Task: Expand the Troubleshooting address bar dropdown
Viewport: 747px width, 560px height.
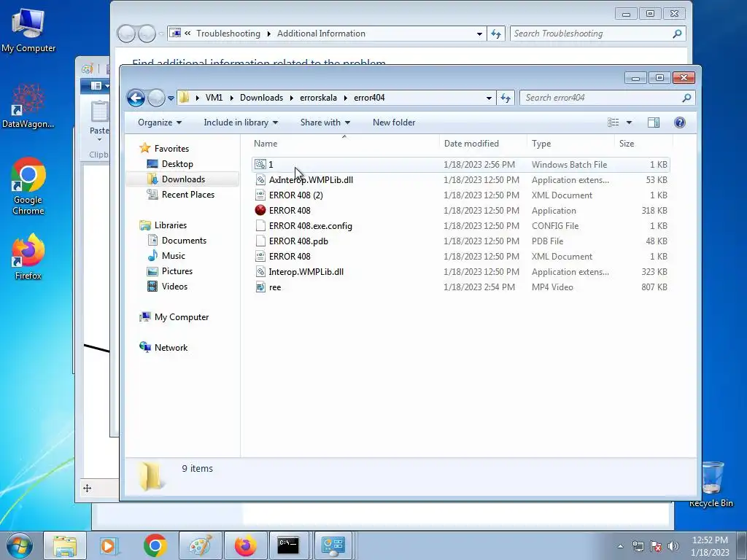Action: pos(479,34)
